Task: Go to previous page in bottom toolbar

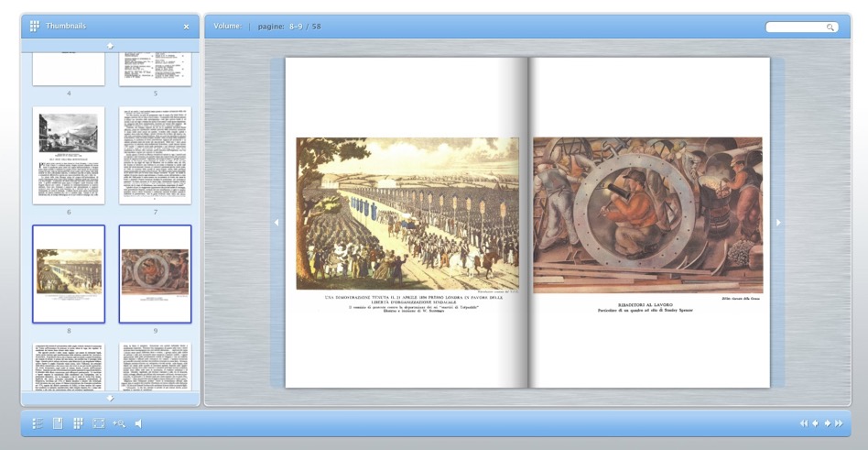Action: (816, 423)
